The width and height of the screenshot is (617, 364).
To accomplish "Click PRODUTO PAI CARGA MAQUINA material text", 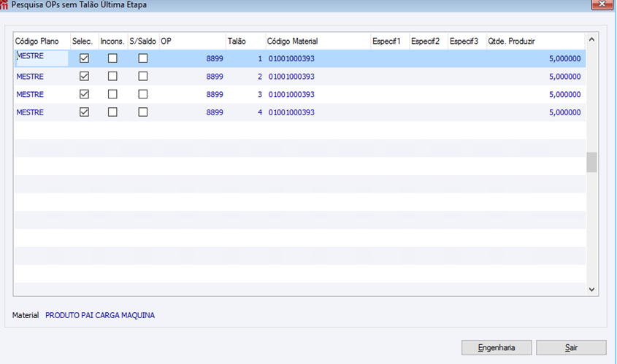I will (100, 315).
